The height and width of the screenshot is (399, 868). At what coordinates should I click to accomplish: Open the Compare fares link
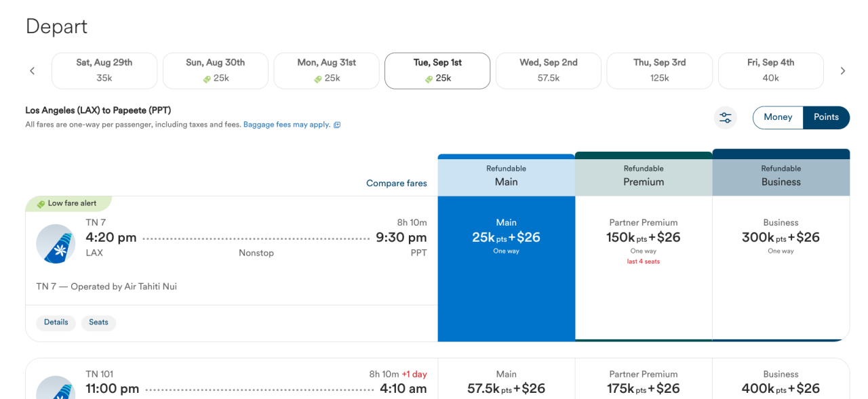(x=397, y=183)
